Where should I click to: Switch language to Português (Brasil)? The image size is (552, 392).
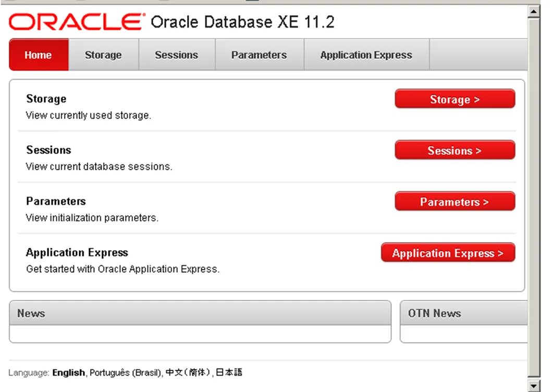(x=125, y=373)
